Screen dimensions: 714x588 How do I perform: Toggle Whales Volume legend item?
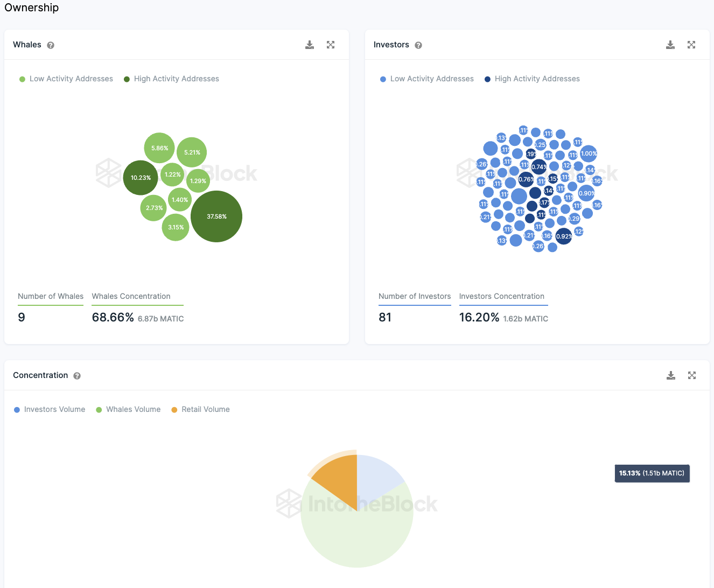coord(128,409)
